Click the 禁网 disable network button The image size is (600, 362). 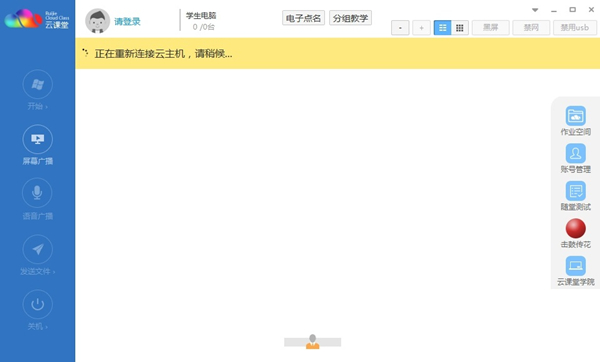531,28
